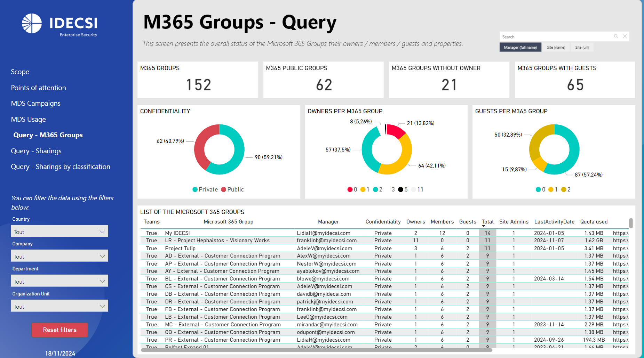644x358 pixels.
Task: Sort by the LastActivityDate column header
Action: (554, 222)
